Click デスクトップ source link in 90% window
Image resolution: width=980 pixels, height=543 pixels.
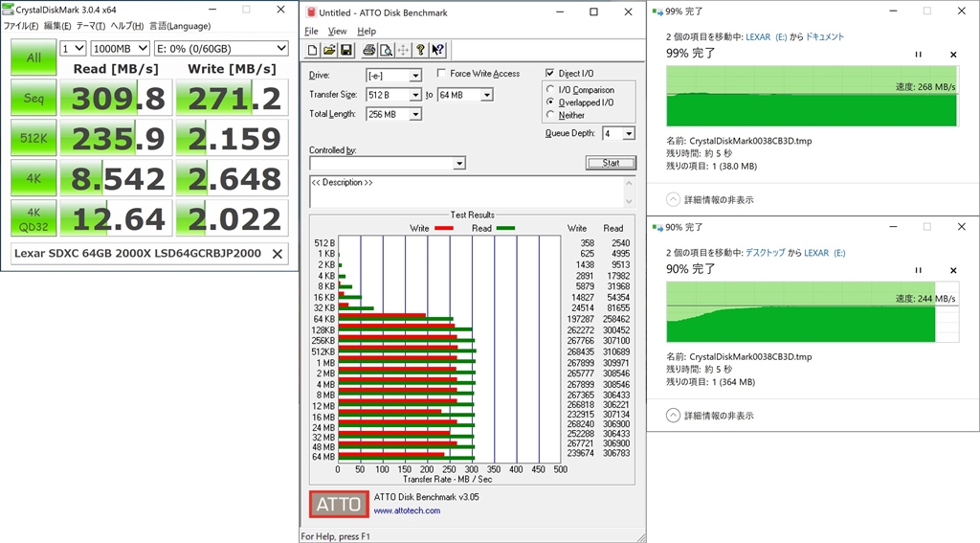point(765,253)
